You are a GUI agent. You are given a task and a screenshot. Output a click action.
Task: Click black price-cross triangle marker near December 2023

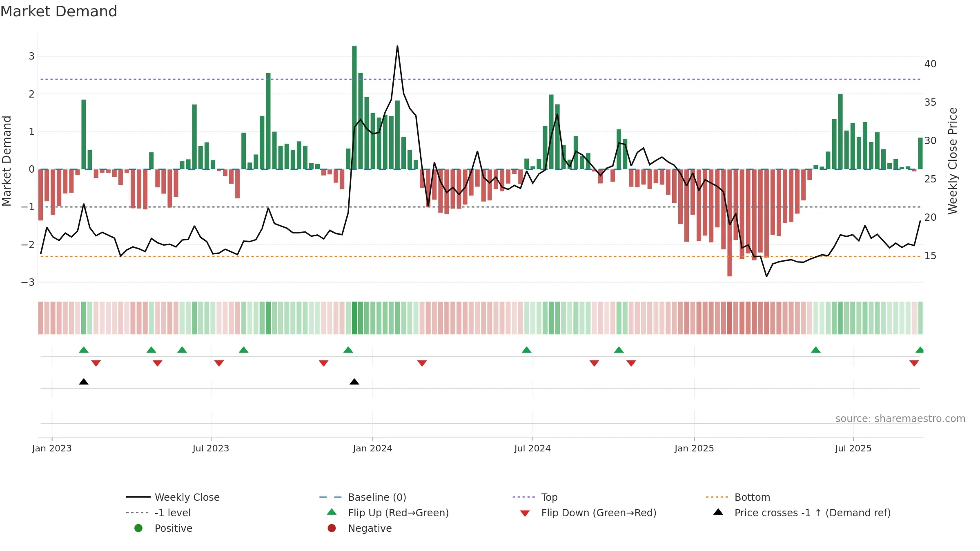354,382
